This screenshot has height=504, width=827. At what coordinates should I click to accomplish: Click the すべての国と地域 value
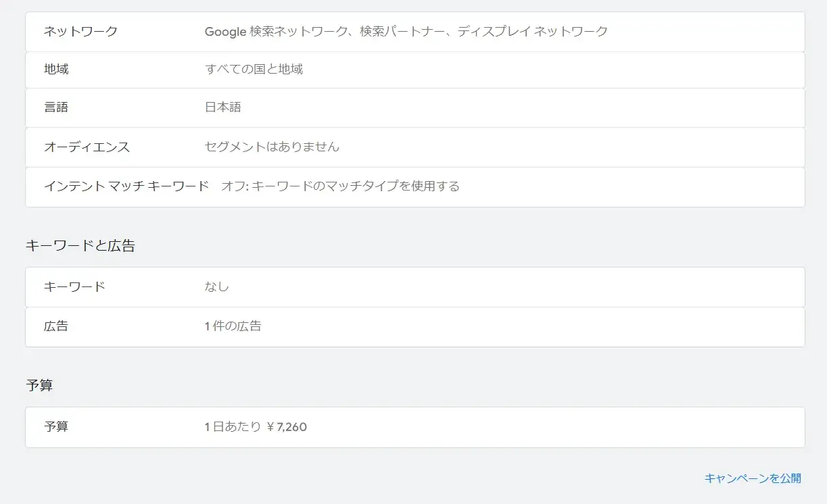(254, 69)
